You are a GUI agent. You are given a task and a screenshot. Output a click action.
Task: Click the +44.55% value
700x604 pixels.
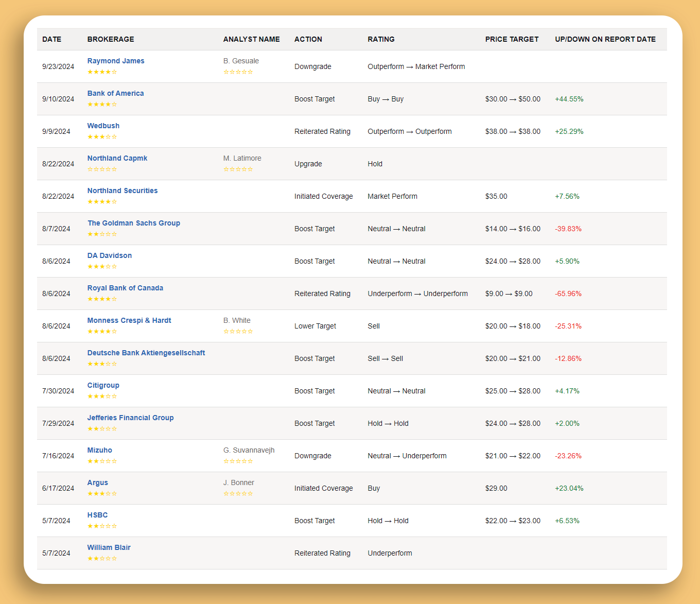(569, 99)
